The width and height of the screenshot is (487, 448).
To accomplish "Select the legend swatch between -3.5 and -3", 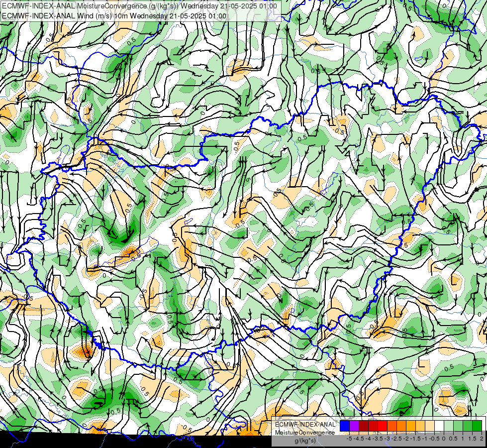I will tap(383, 426).
